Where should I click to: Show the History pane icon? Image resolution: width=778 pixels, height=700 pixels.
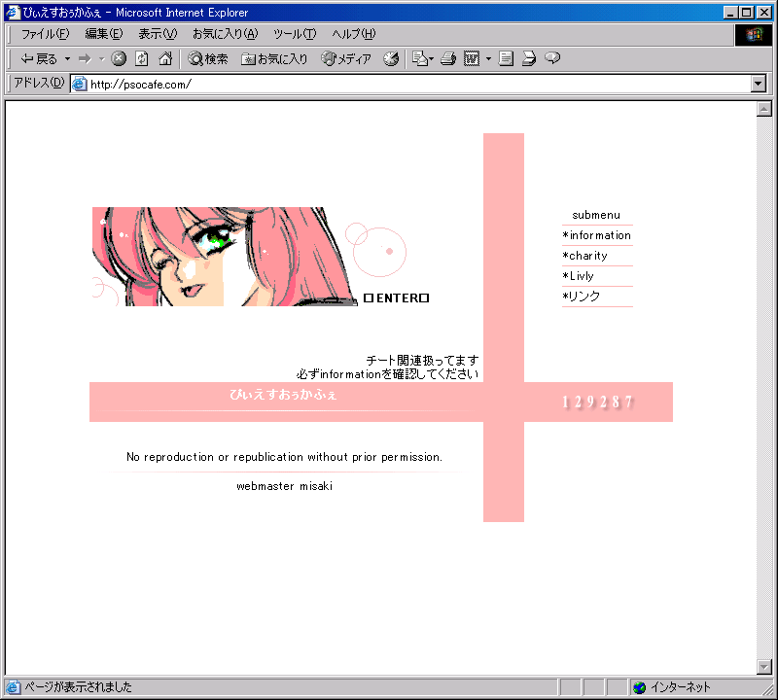coord(391,58)
